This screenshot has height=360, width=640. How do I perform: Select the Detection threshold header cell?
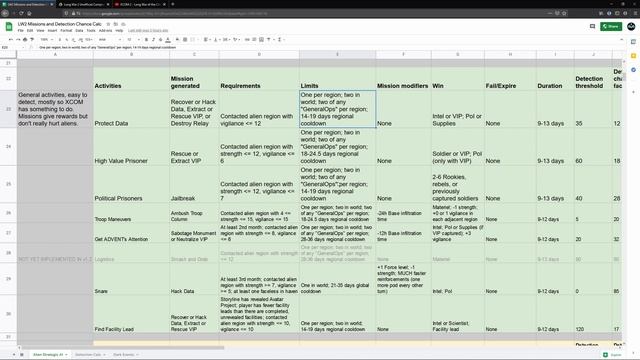click(593, 79)
